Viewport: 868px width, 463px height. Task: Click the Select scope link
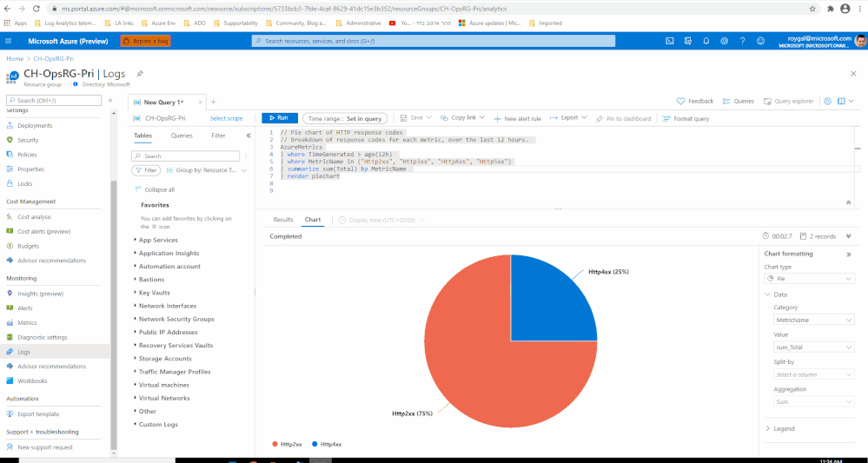pos(227,118)
